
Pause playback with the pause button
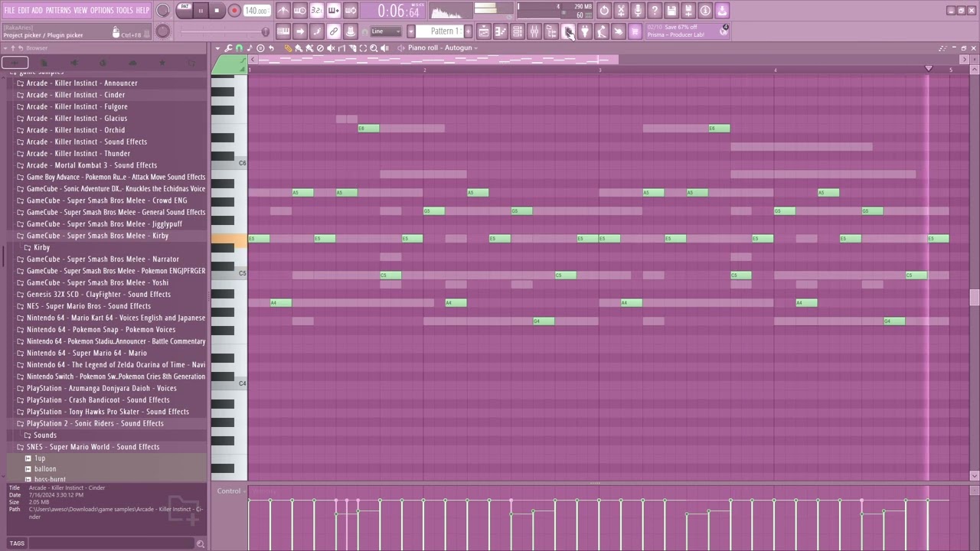click(201, 11)
